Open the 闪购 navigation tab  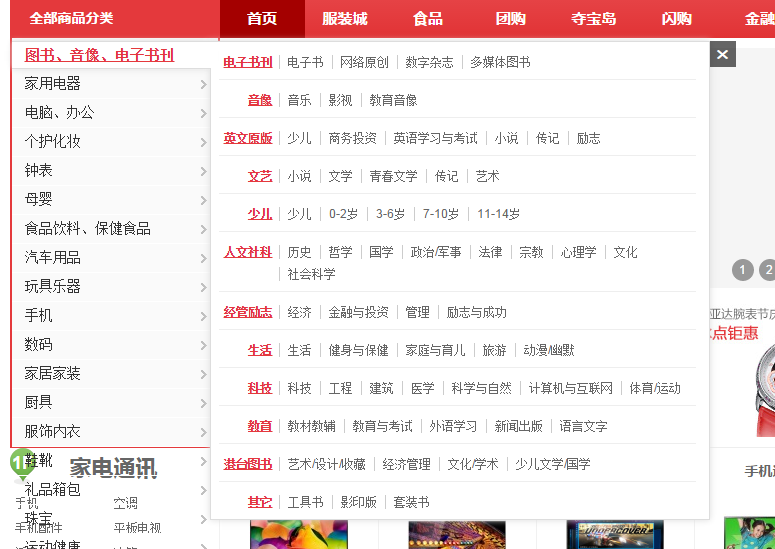[676, 19]
